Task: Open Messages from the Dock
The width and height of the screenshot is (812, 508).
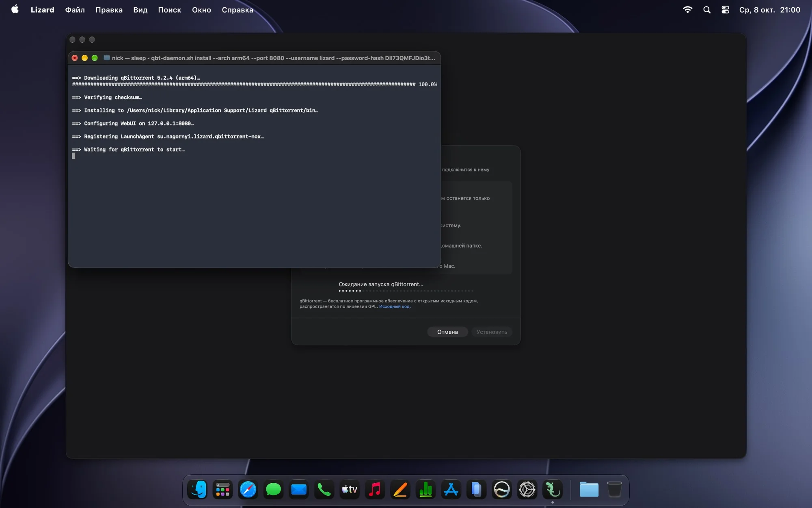Action: coord(273,489)
